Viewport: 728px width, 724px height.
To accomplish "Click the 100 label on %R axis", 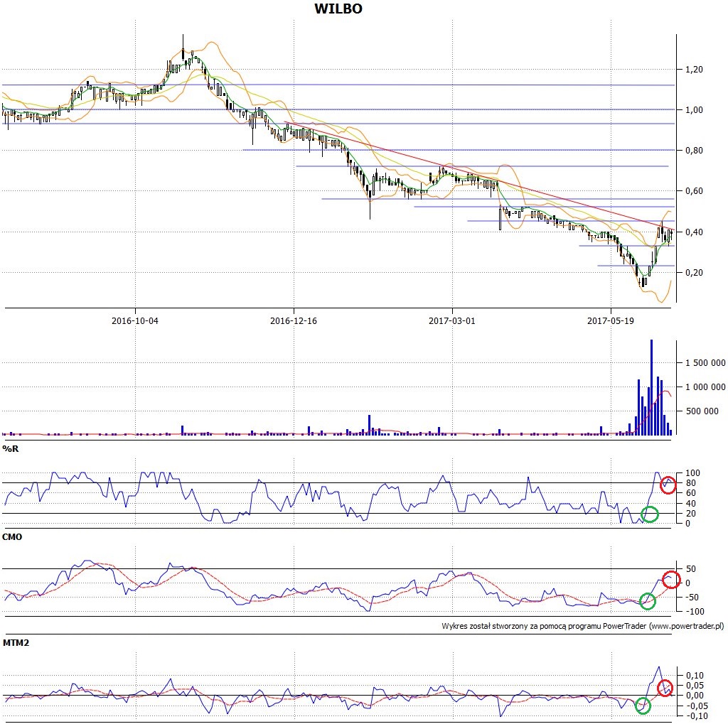I will coord(692,473).
